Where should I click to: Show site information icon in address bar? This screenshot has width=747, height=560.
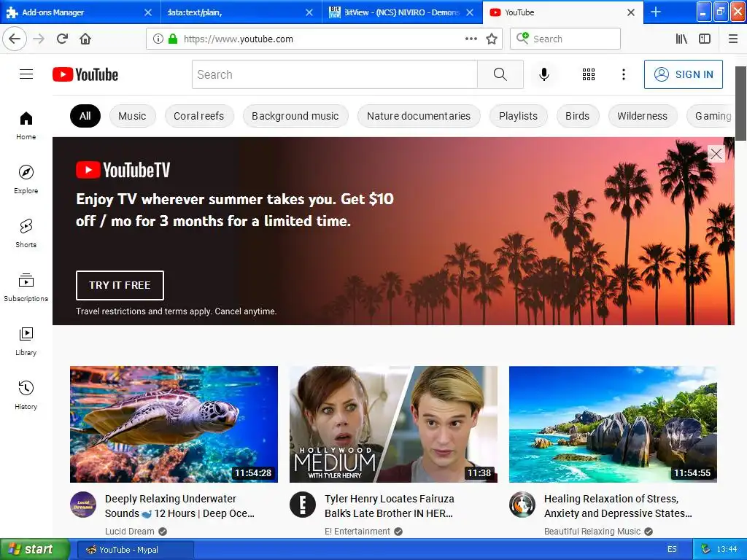[x=158, y=39]
